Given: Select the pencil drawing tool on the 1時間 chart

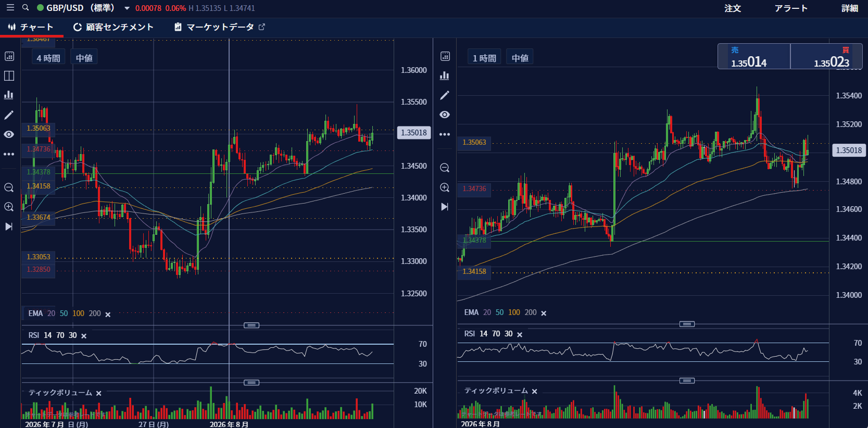Looking at the screenshot, I should [445, 95].
